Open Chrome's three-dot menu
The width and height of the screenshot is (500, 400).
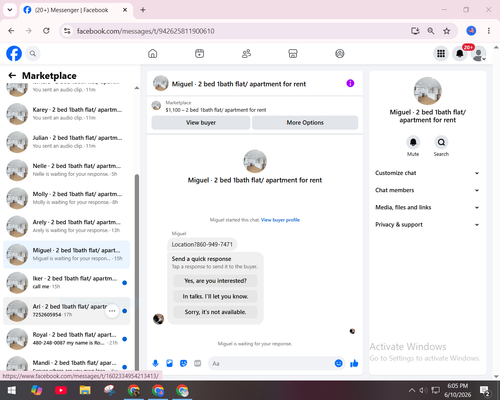coord(489,31)
